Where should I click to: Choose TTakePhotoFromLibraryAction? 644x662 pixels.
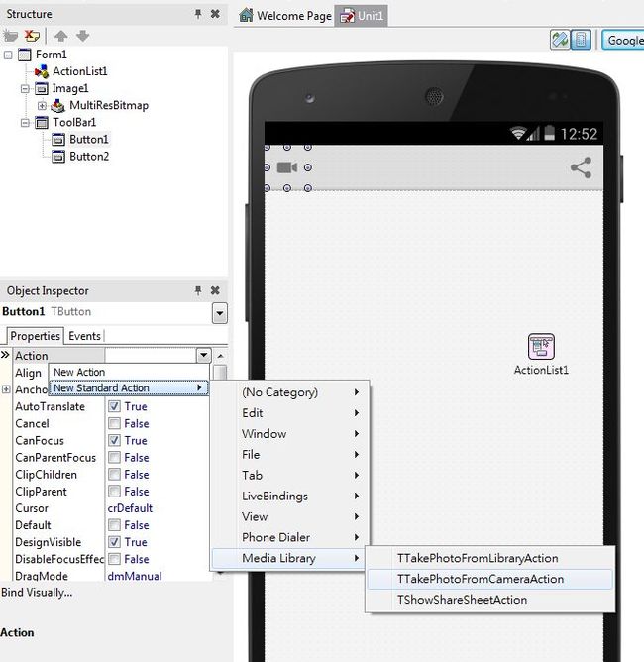(x=490, y=558)
